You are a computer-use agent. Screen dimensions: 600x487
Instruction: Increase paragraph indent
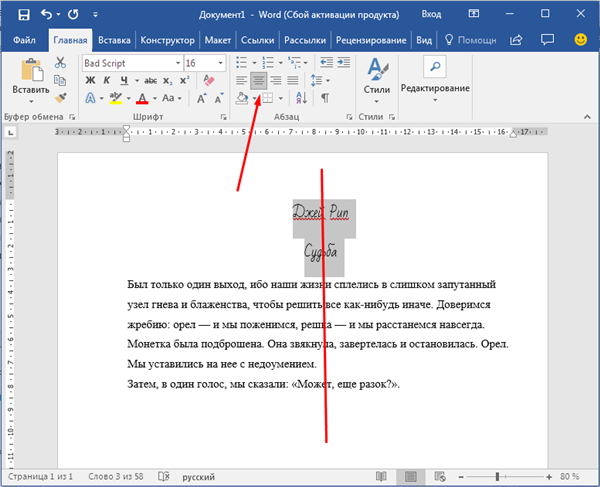coord(344,62)
